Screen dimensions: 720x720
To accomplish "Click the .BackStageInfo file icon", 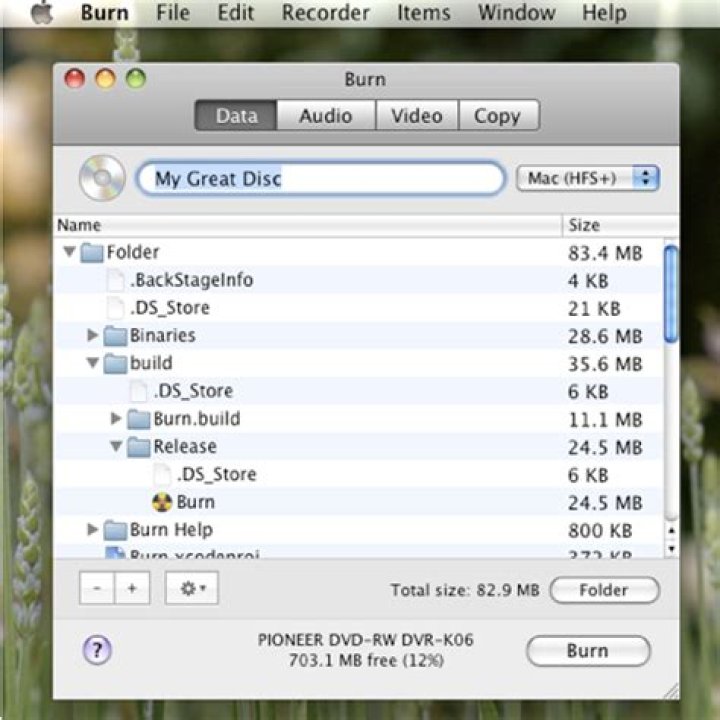I will [115, 280].
